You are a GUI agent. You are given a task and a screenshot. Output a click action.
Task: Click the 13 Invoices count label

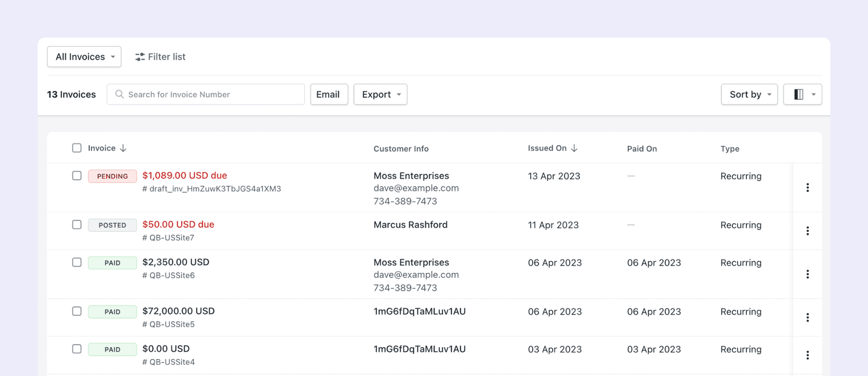pos(71,94)
